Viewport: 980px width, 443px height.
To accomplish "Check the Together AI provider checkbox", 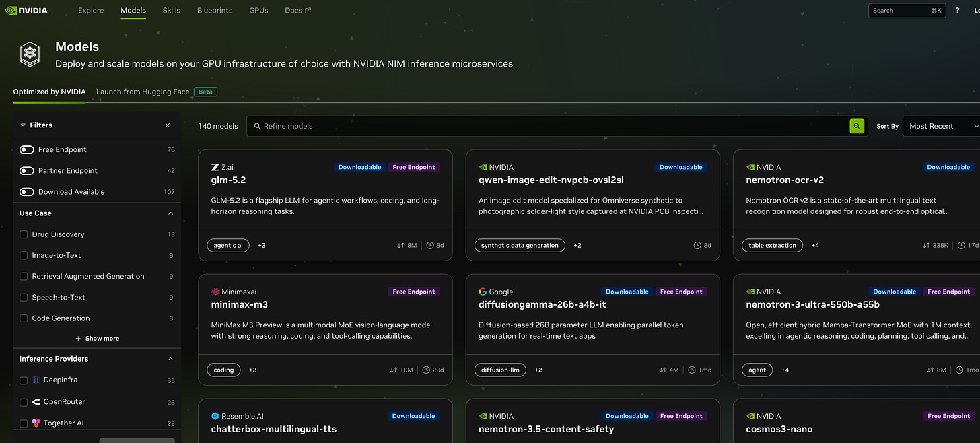I will 24,423.
